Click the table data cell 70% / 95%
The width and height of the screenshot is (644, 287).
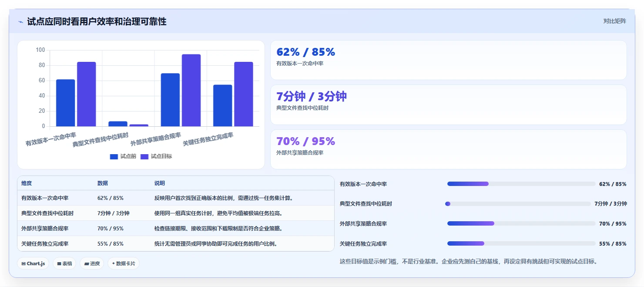point(111,229)
